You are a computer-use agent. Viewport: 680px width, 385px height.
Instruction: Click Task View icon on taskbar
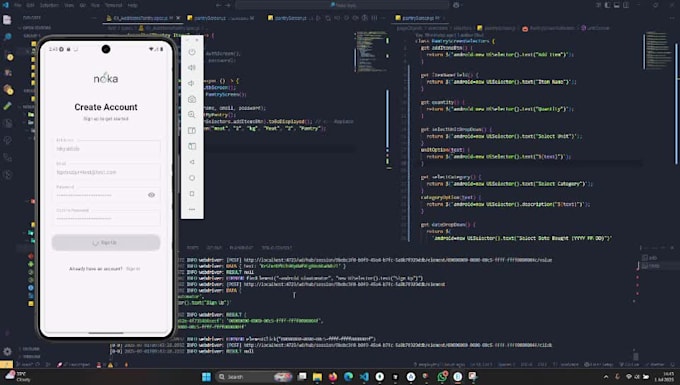click(x=302, y=376)
